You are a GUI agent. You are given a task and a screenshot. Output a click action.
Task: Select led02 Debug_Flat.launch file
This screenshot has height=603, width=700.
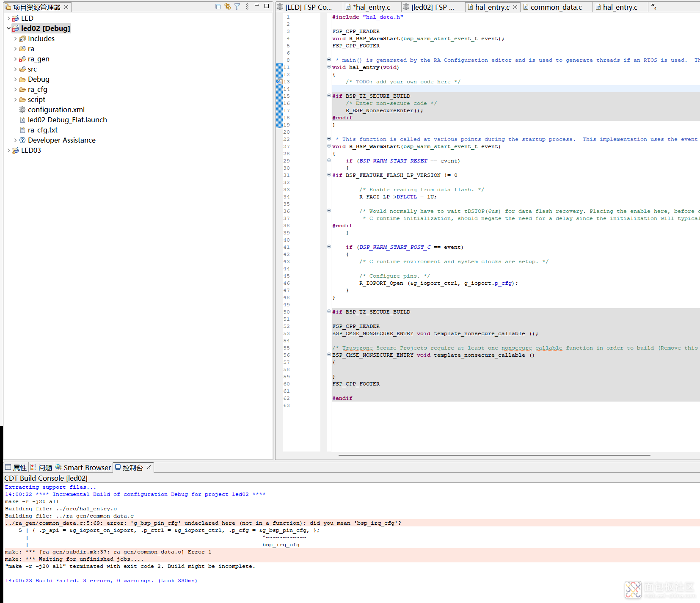point(67,120)
